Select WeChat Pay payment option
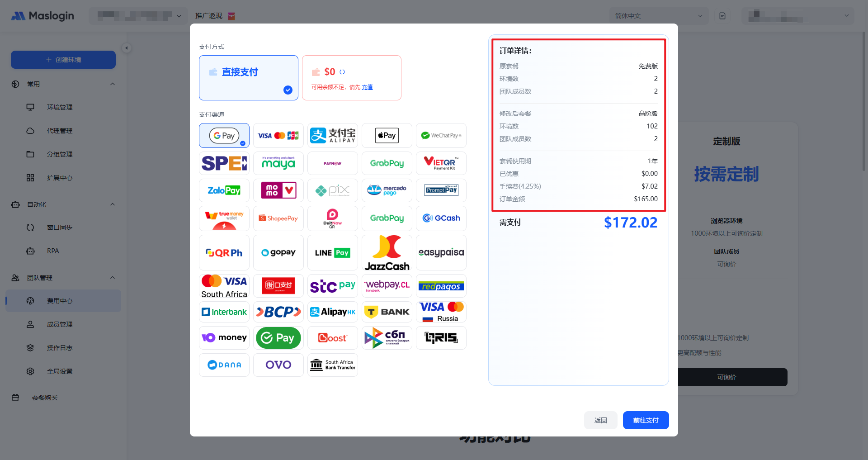 (x=441, y=135)
